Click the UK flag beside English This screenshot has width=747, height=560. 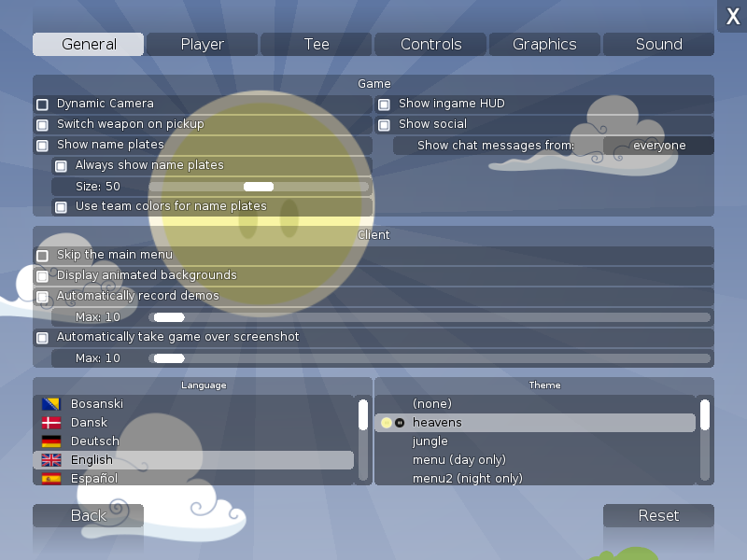51,460
